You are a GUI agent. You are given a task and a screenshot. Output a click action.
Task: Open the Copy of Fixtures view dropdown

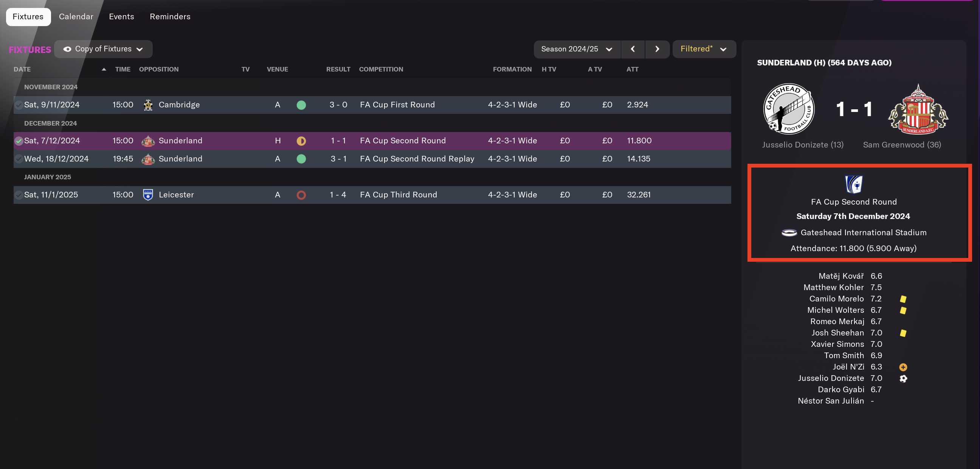tap(140, 49)
